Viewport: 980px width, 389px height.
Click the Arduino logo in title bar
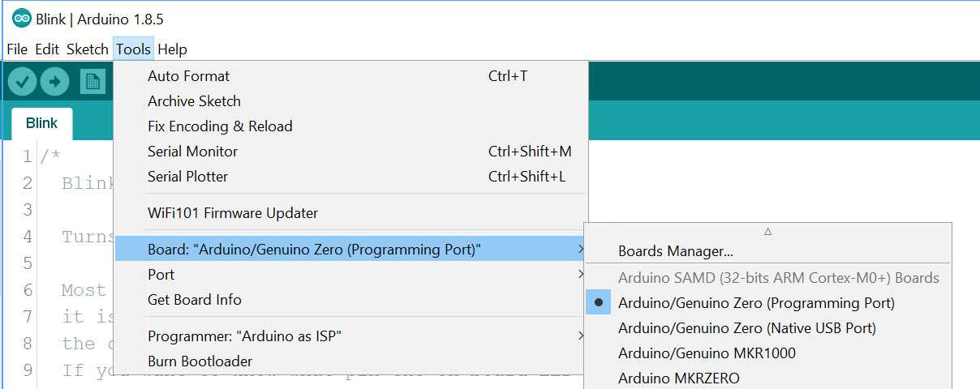[x=22, y=19]
